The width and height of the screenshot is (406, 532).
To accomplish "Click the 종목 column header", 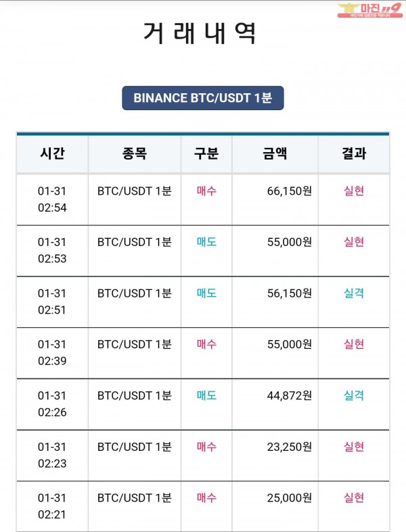I will [134, 153].
